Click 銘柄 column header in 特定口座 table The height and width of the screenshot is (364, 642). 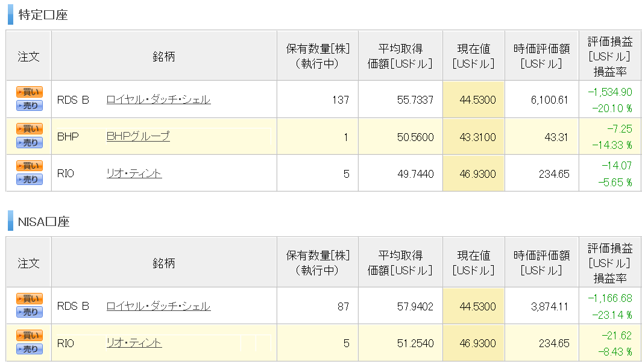[x=164, y=55]
